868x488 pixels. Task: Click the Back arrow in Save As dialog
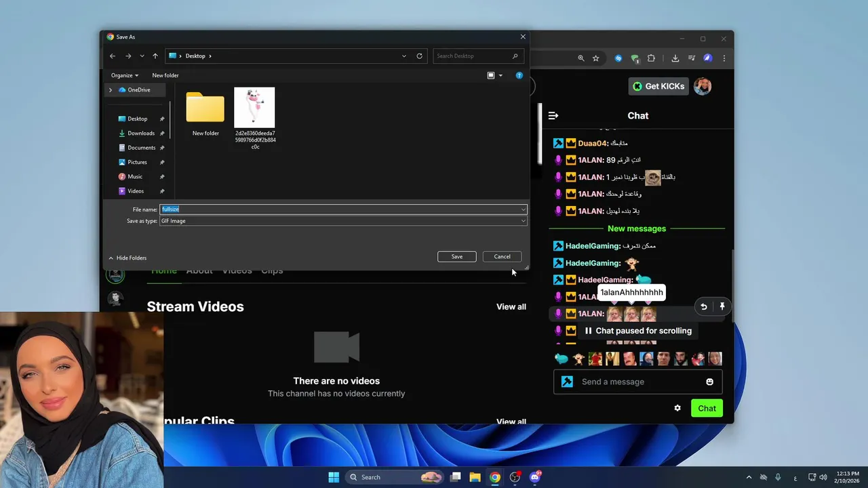[x=113, y=56]
